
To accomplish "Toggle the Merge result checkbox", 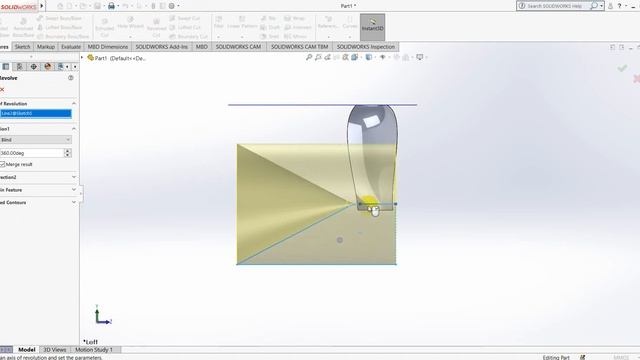I will pyautogui.click(x=2, y=164).
